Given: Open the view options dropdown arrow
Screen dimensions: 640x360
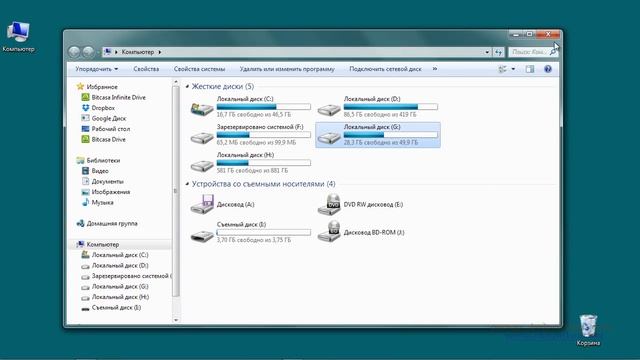Looking at the screenshot, I should tap(513, 69).
